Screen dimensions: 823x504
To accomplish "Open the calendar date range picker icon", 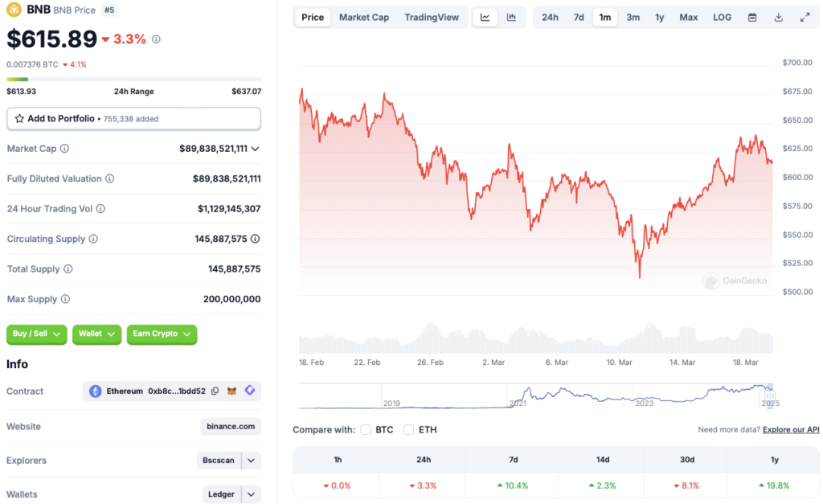I will point(751,17).
